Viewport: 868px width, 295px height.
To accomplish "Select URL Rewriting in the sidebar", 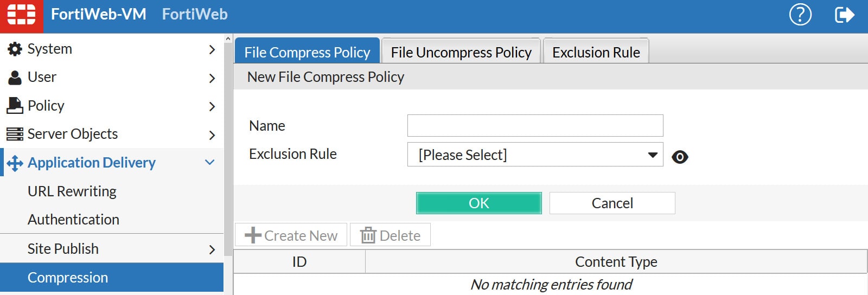I will click(72, 191).
